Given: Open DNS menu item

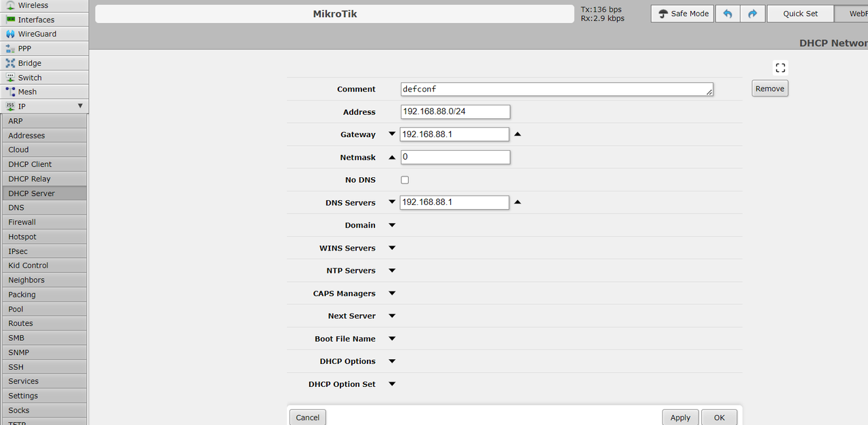Looking at the screenshot, I should point(44,208).
